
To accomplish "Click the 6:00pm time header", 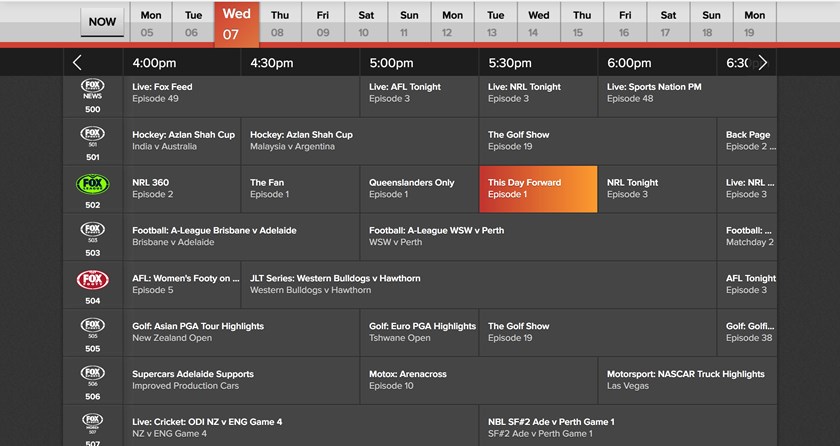I will 629,63.
